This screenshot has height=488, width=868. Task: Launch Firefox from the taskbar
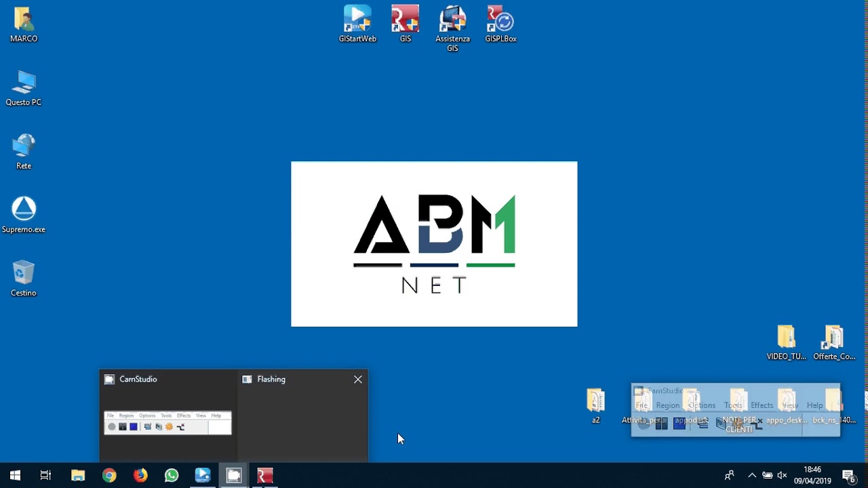pyautogui.click(x=140, y=475)
